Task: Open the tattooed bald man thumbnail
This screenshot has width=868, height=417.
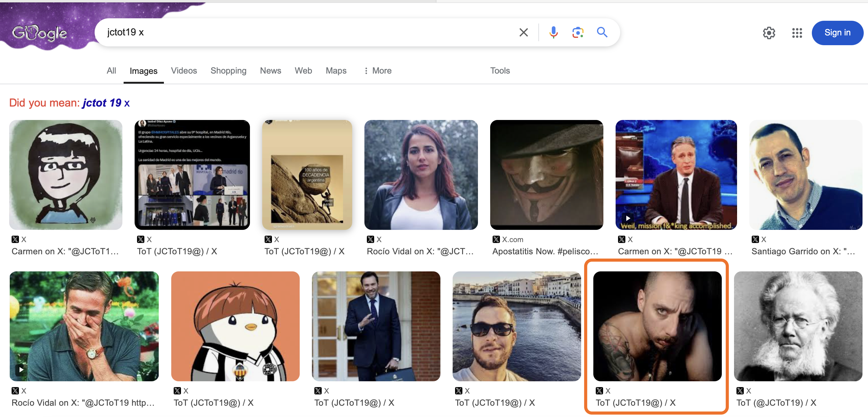Action: tap(657, 326)
